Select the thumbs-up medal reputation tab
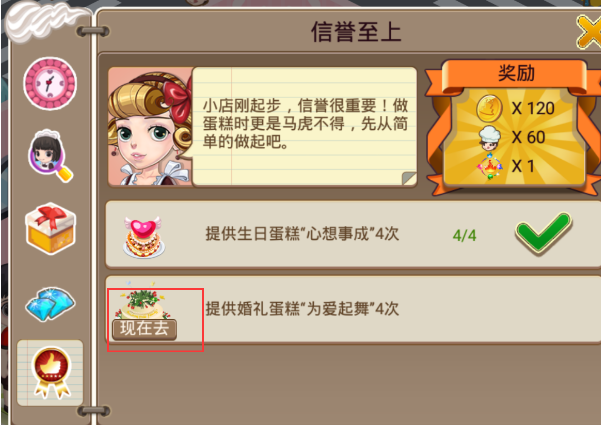The height and width of the screenshot is (425, 601). [x=51, y=372]
